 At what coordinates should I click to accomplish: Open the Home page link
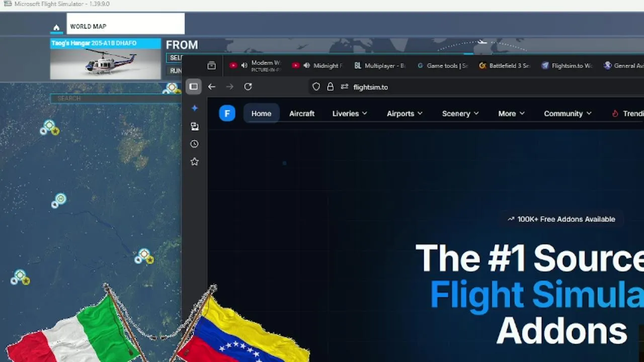coord(261,114)
